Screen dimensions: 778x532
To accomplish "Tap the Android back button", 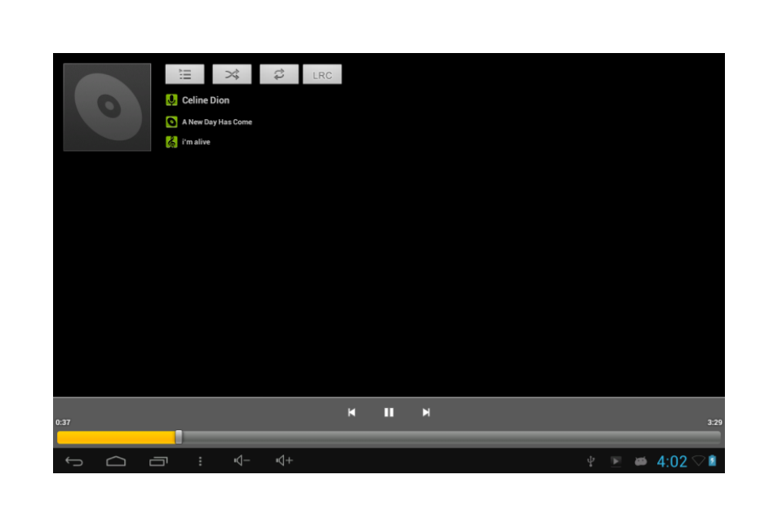I will 74,461.
